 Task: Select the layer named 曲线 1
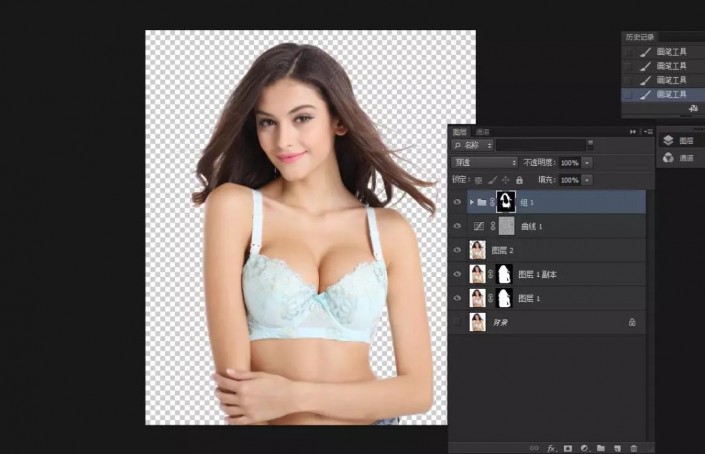531,227
